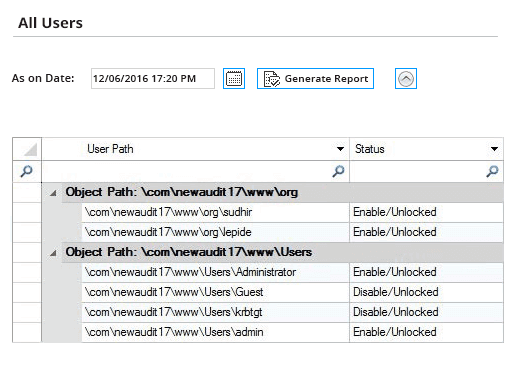Click the Object Path \com\newaudit17\www\org group header

[x=282, y=192]
